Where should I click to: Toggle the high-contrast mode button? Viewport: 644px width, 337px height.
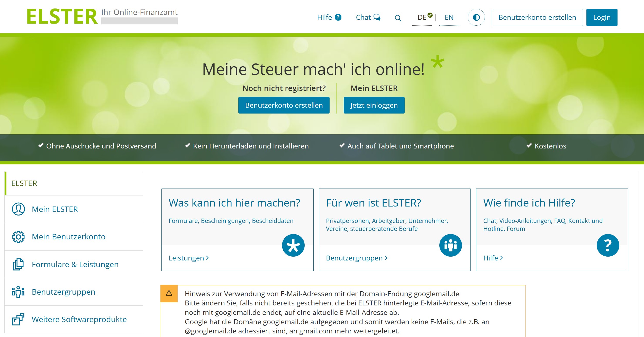click(x=476, y=17)
